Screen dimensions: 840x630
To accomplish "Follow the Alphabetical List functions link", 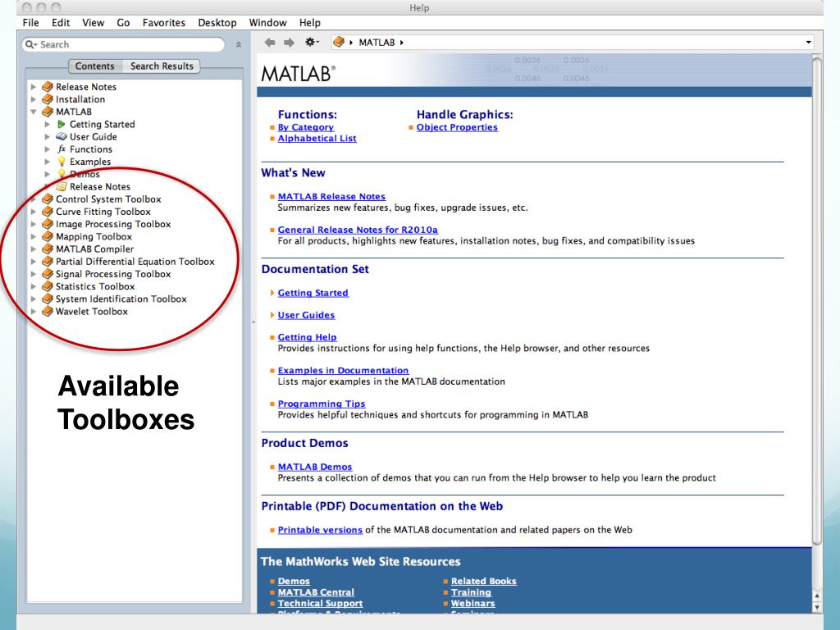I will pos(317,139).
